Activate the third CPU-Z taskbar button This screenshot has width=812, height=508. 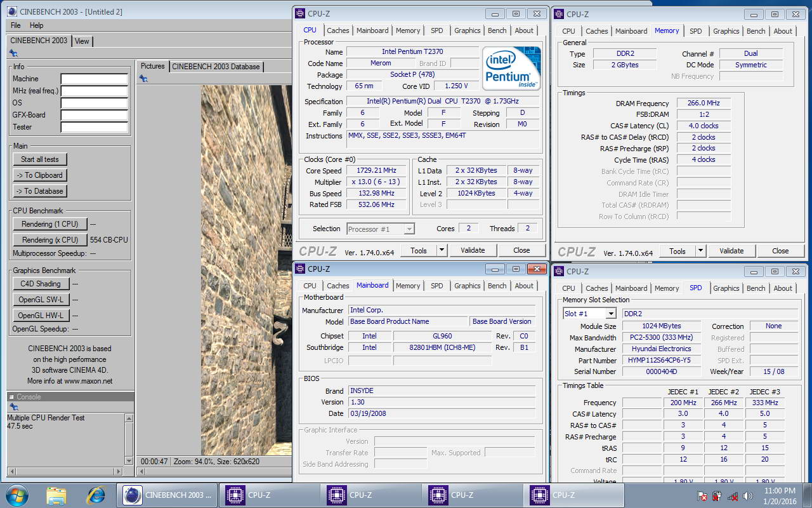point(472,495)
